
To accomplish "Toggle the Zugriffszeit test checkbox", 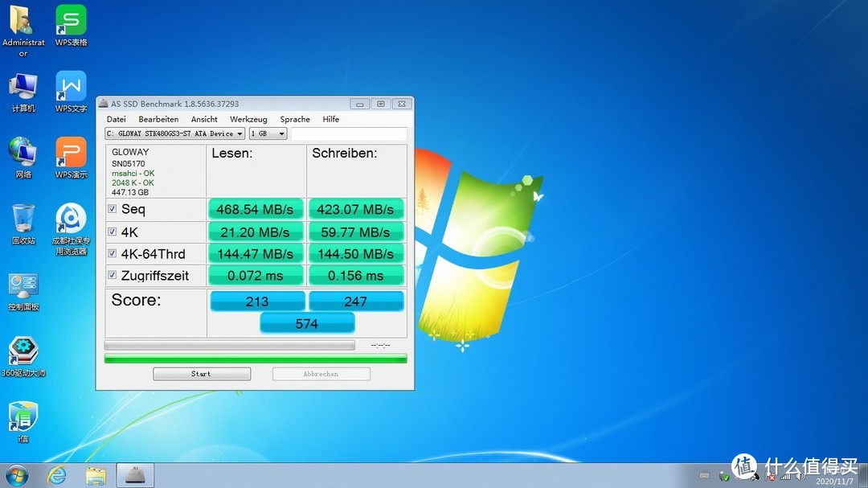I will (x=113, y=275).
